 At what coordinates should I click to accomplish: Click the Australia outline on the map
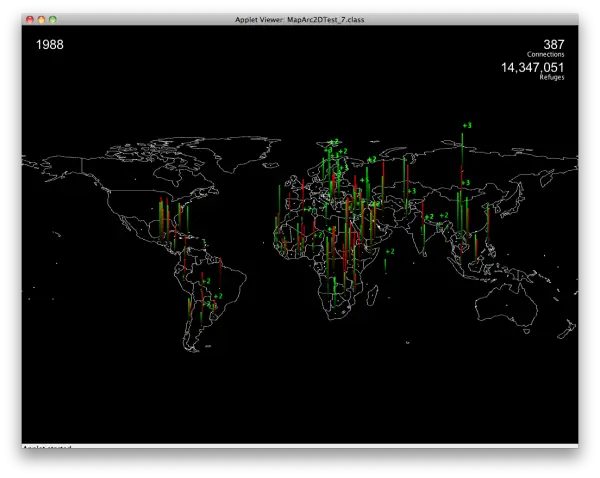(x=507, y=304)
